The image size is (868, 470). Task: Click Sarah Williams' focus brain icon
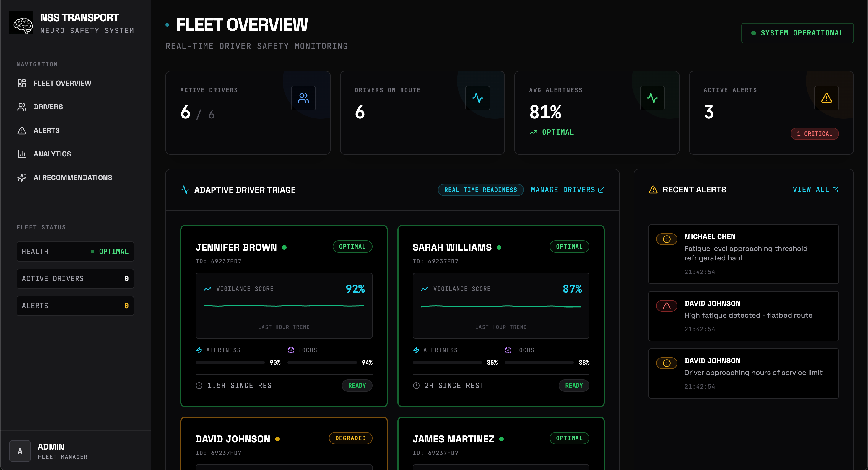(x=508, y=350)
